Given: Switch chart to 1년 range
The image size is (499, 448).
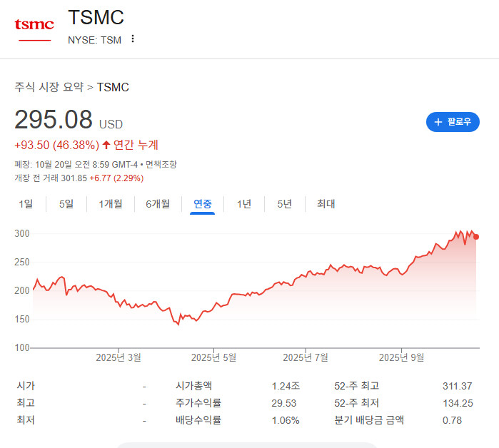Looking at the screenshot, I should (x=244, y=204).
